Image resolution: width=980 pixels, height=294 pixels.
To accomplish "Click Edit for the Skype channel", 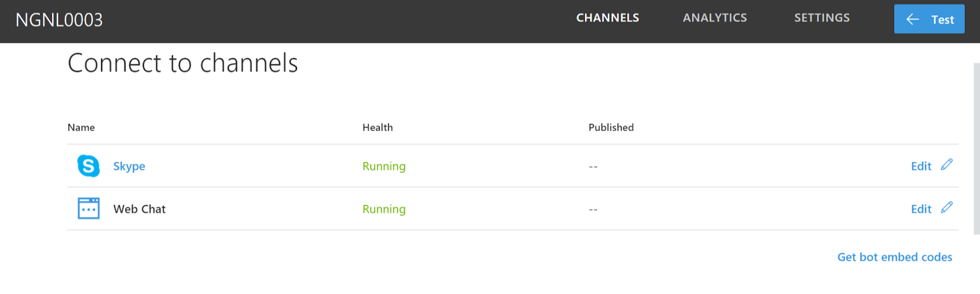I will coord(921,167).
